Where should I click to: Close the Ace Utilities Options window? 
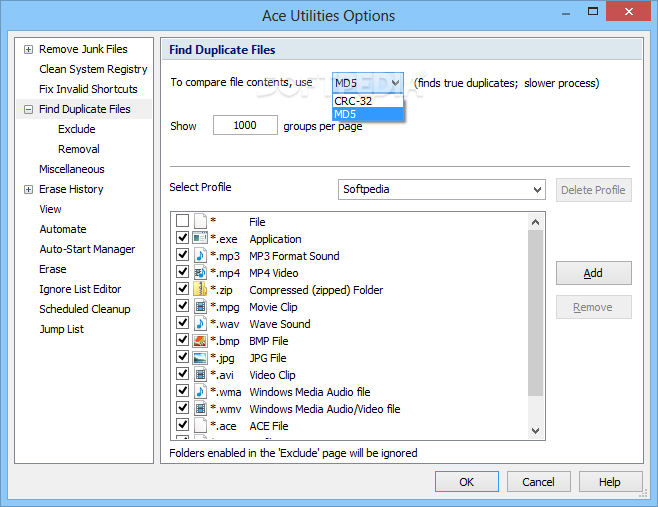(x=628, y=11)
